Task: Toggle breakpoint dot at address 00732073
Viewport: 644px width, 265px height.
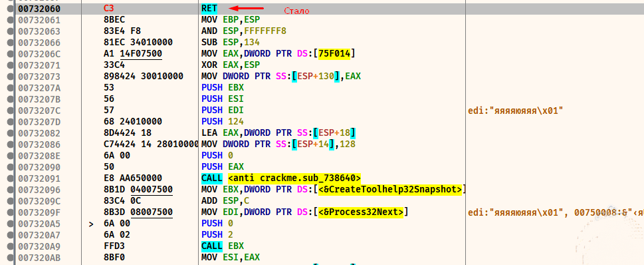Action: pyautogui.click(x=10, y=77)
